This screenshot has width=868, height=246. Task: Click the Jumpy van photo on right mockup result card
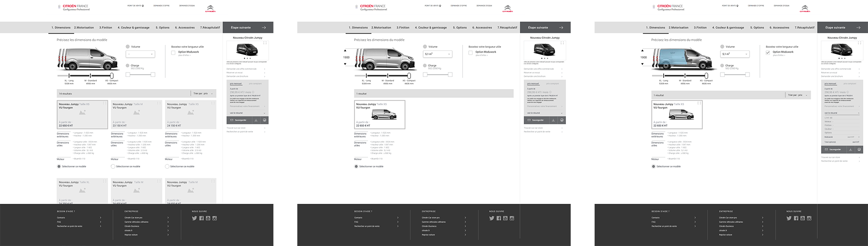(681, 114)
